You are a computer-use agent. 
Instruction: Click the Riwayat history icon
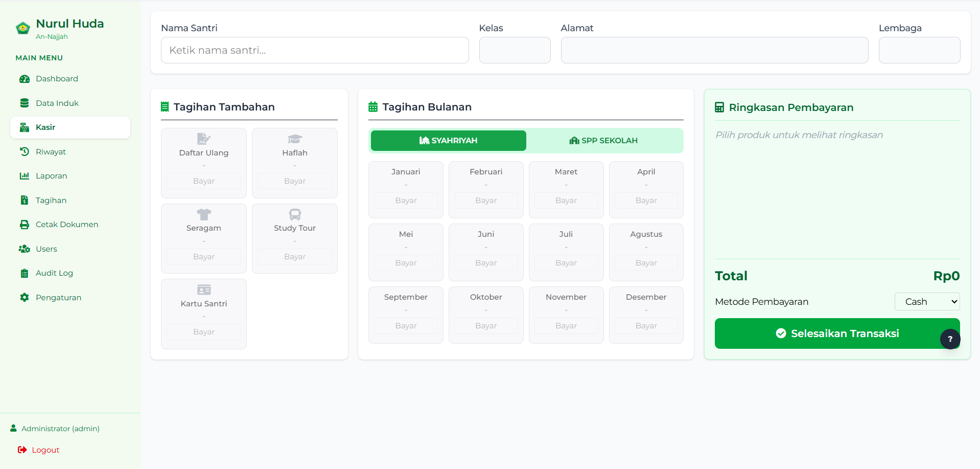click(x=24, y=152)
